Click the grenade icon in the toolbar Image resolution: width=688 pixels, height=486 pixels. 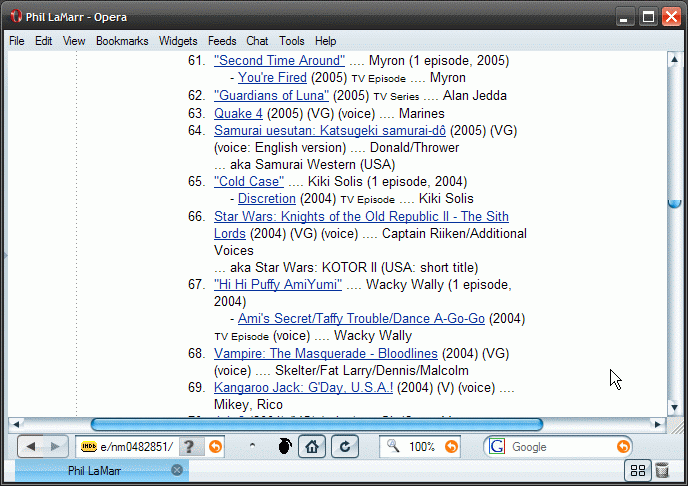point(285,447)
